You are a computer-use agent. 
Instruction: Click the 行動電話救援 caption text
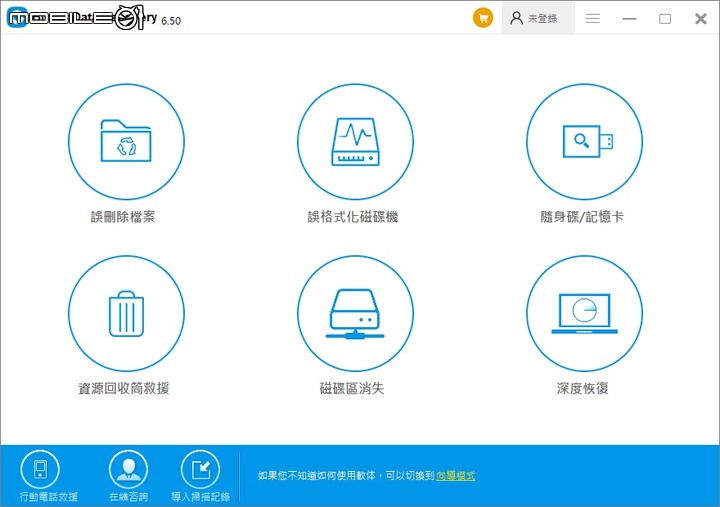[49, 496]
